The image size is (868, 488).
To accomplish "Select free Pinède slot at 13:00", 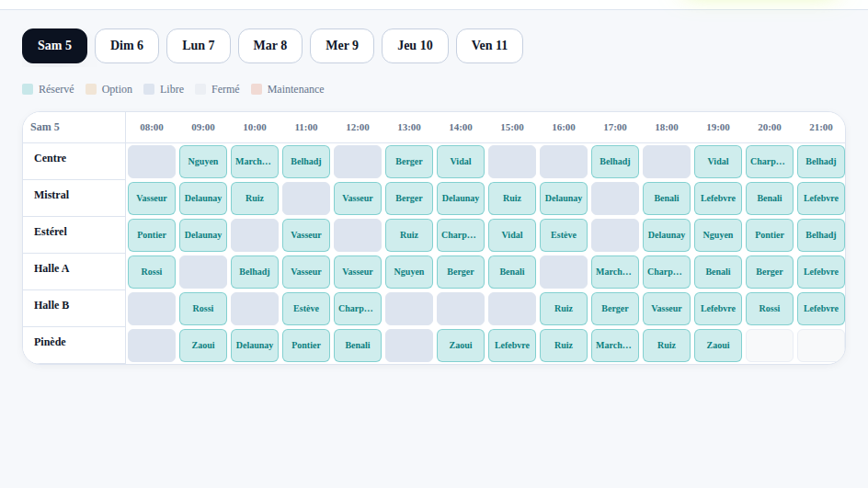I will [x=409, y=346].
